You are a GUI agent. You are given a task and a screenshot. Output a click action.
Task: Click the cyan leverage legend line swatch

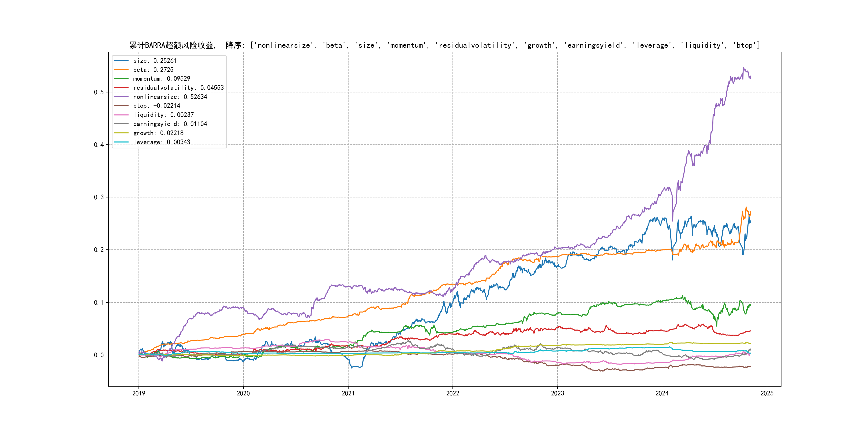(x=121, y=142)
